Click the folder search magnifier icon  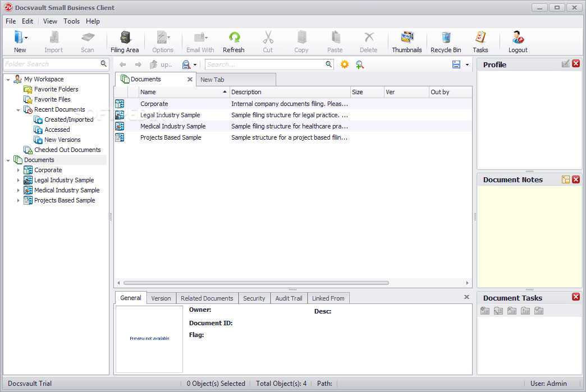103,64
